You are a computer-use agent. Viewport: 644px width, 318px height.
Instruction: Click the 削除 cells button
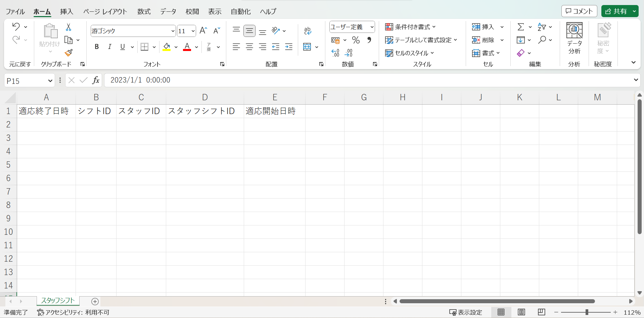(x=483, y=40)
